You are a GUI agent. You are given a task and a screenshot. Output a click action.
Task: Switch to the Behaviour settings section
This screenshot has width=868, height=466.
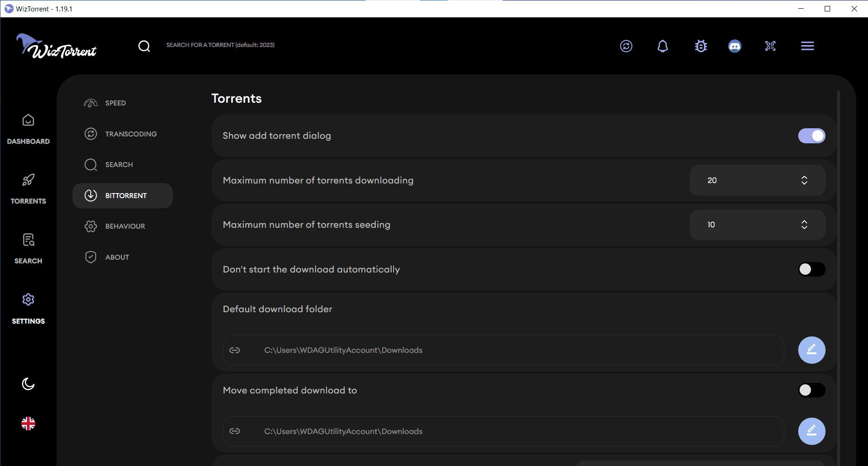click(125, 226)
